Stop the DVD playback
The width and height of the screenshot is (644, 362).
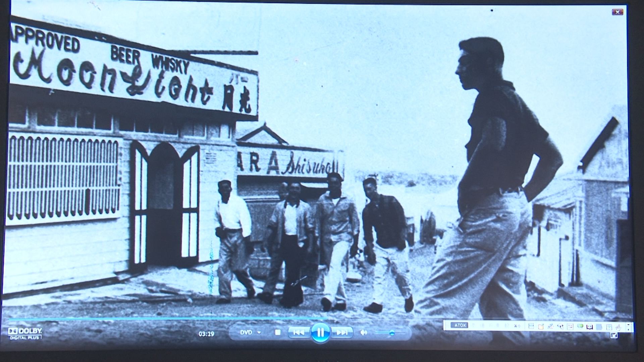pos(278,332)
